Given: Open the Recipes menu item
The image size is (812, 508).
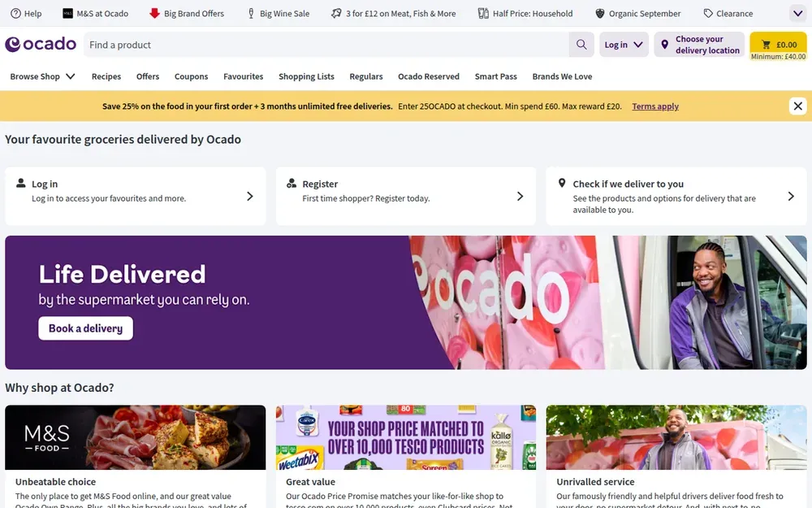Looking at the screenshot, I should (106, 76).
